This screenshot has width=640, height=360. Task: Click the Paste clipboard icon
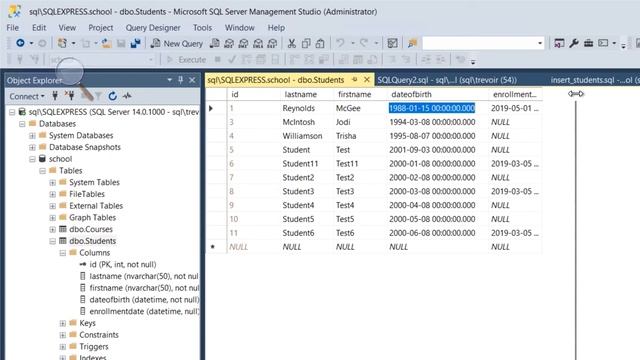click(x=320, y=43)
